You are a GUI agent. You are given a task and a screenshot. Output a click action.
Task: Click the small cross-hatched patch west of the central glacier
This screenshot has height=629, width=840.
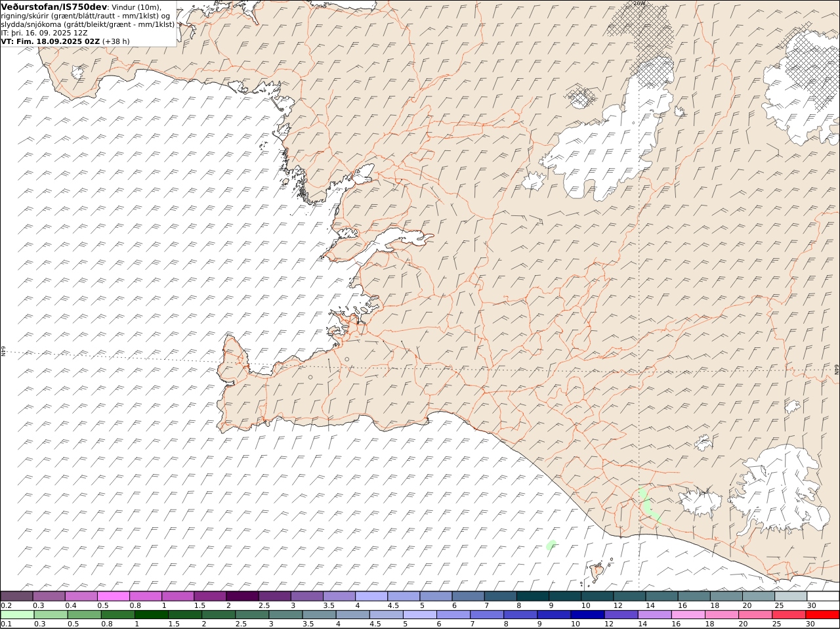click(581, 98)
